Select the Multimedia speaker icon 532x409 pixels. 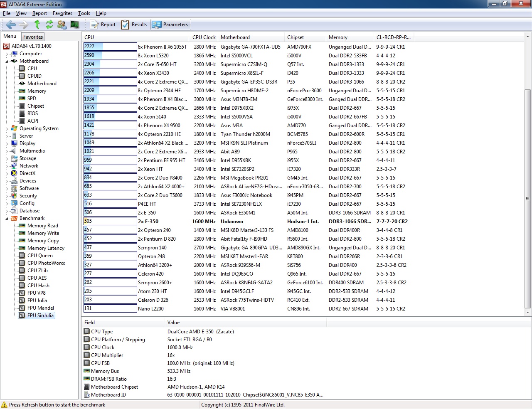pyautogui.click(x=14, y=151)
